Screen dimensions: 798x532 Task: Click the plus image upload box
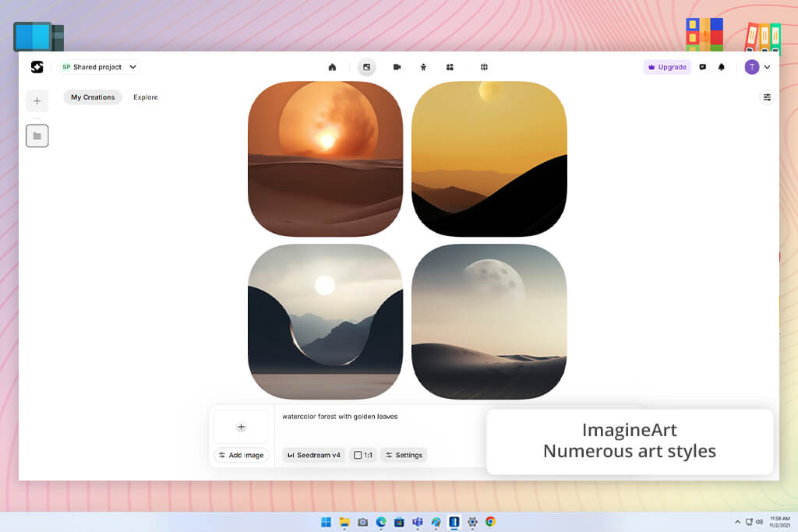[x=242, y=427]
